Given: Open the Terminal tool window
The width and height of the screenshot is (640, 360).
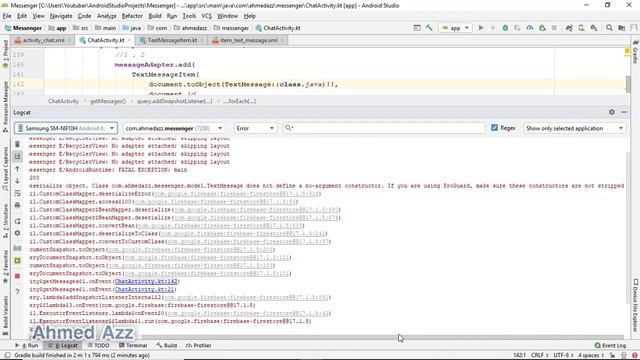Looking at the screenshot, I should click(x=133, y=345).
